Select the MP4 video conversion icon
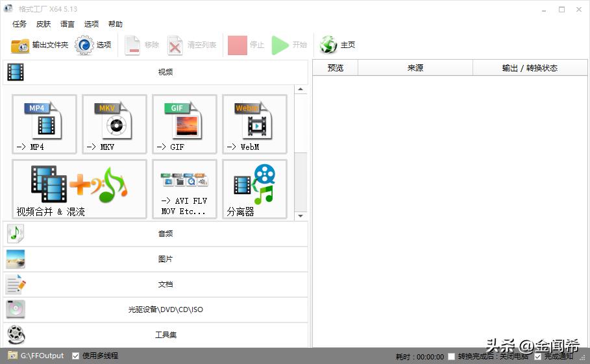This screenshot has width=590, height=364. [44, 123]
